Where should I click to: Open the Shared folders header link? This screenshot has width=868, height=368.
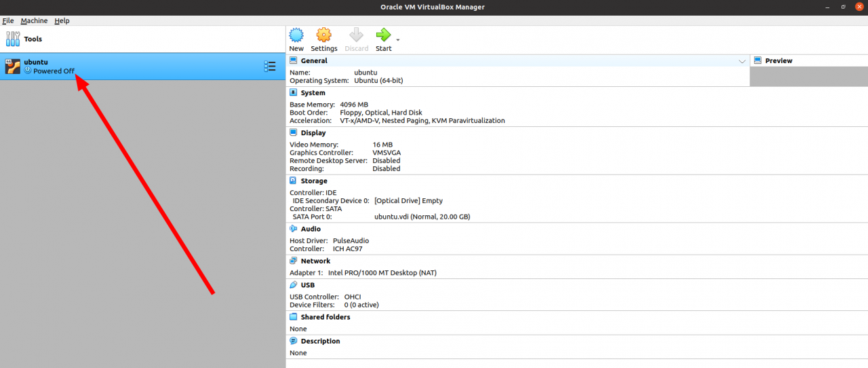point(325,317)
